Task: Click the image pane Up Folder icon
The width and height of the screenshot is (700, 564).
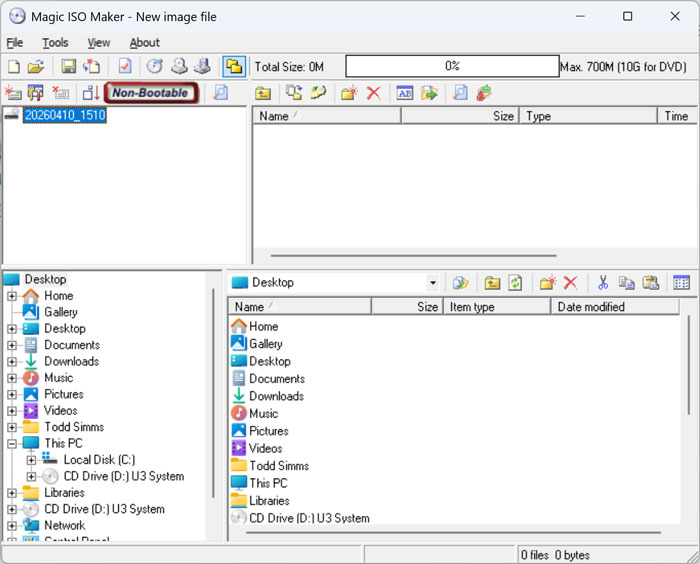Action: pyautogui.click(x=263, y=93)
